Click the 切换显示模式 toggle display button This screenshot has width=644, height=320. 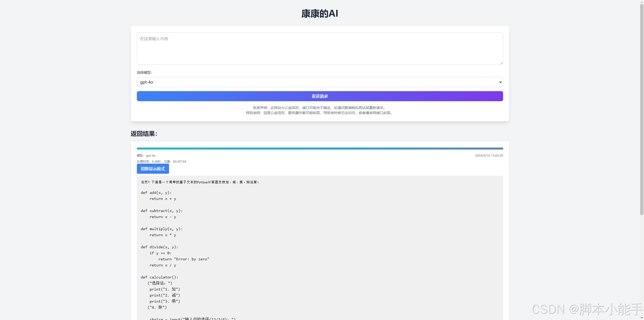(153, 169)
